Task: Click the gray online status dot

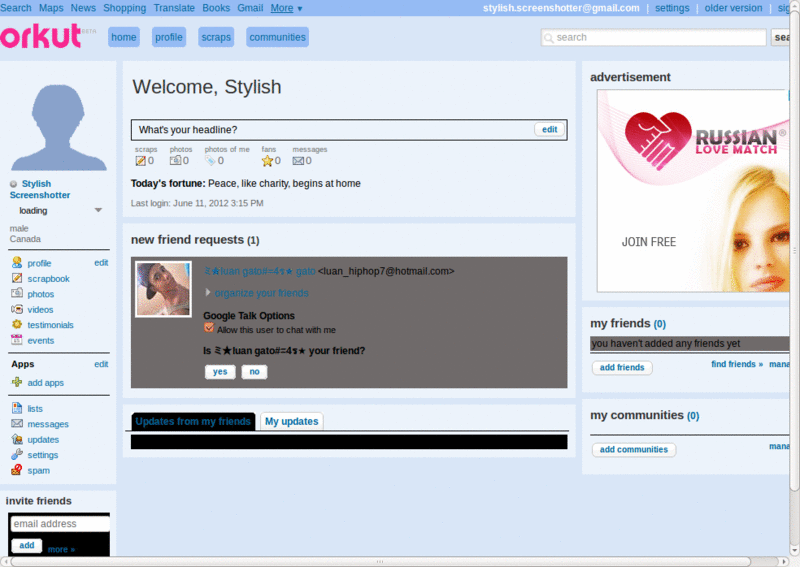Action: [13, 184]
